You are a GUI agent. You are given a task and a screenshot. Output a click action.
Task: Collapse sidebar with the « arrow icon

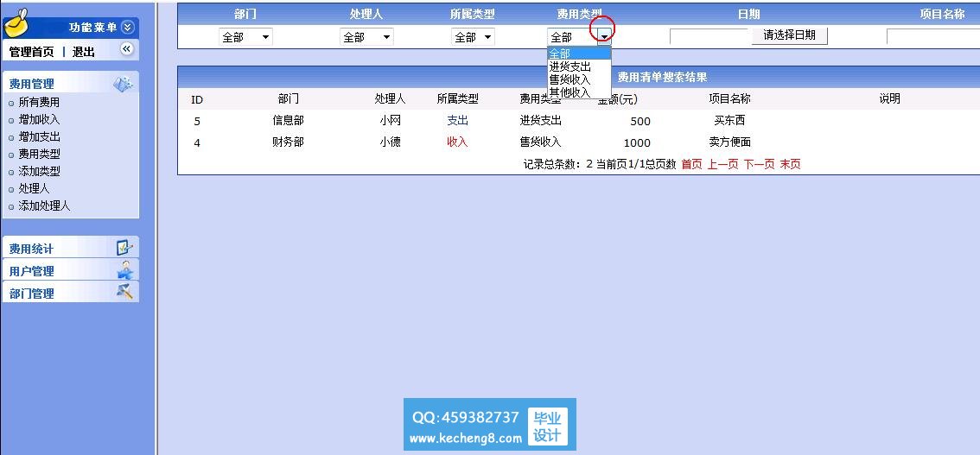click(126, 48)
